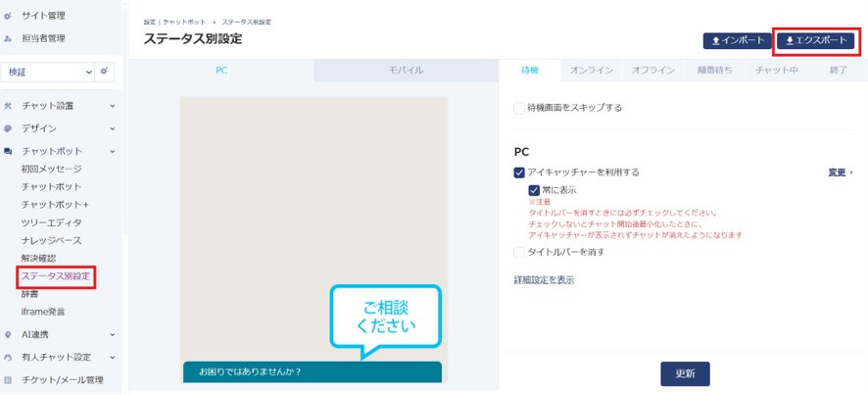Open settings gear next to 検証 dropdown
The width and height of the screenshot is (868, 395).
click(103, 72)
